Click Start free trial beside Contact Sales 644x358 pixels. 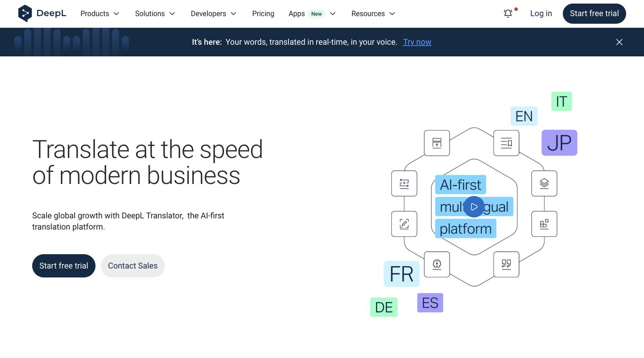(64, 266)
